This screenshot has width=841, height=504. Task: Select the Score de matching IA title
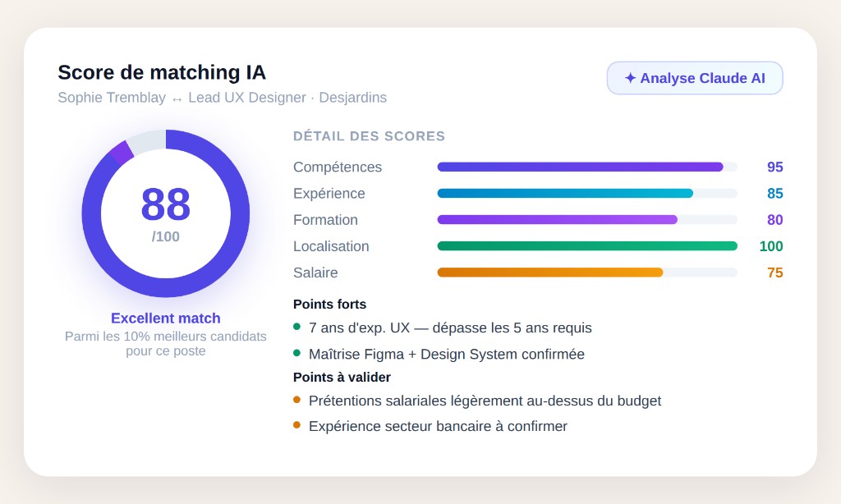pyautogui.click(x=160, y=73)
